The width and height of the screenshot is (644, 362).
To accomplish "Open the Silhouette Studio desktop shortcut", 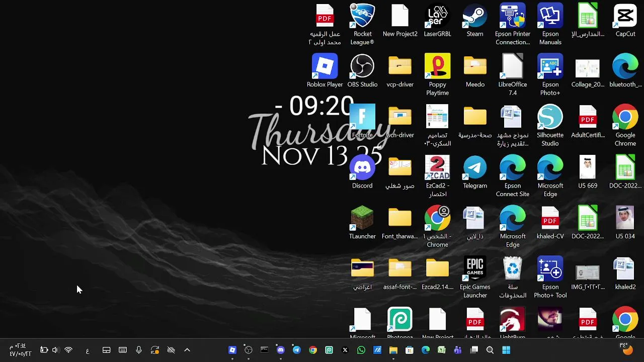I will (x=550, y=125).
